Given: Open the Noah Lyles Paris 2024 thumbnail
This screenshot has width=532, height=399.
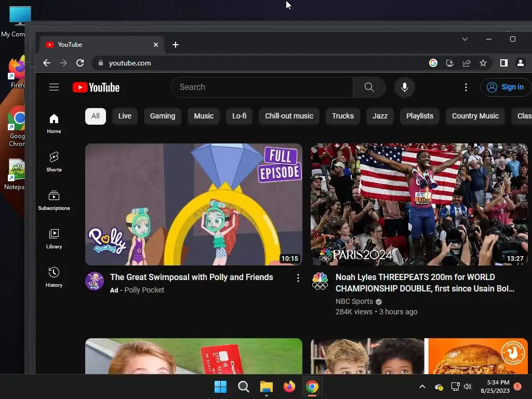Looking at the screenshot, I should 419,204.
